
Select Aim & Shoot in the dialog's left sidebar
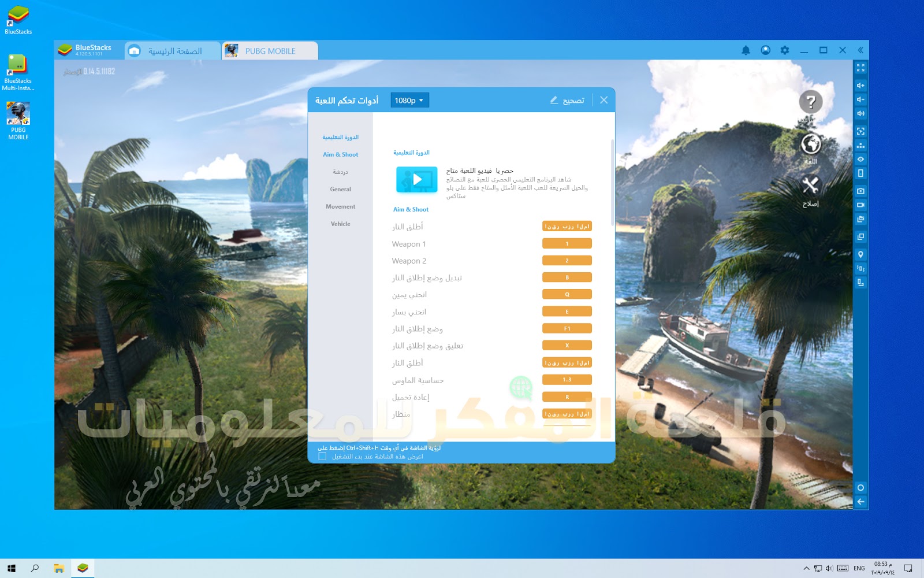[x=341, y=155]
